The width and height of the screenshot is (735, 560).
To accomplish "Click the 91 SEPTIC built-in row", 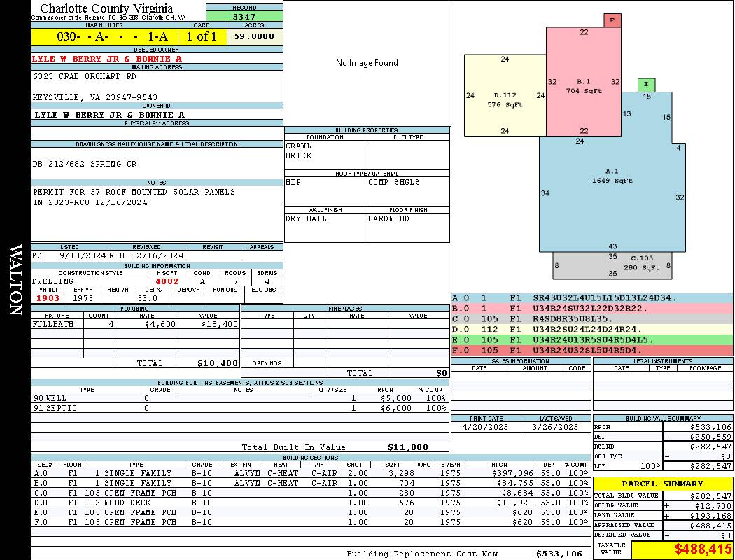I will pyautogui.click(x=239, y=409).
